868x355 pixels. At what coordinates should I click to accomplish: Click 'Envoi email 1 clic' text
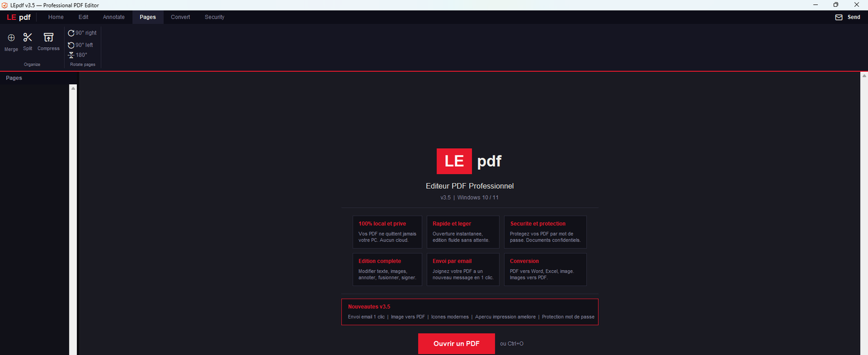pos(366,317)
